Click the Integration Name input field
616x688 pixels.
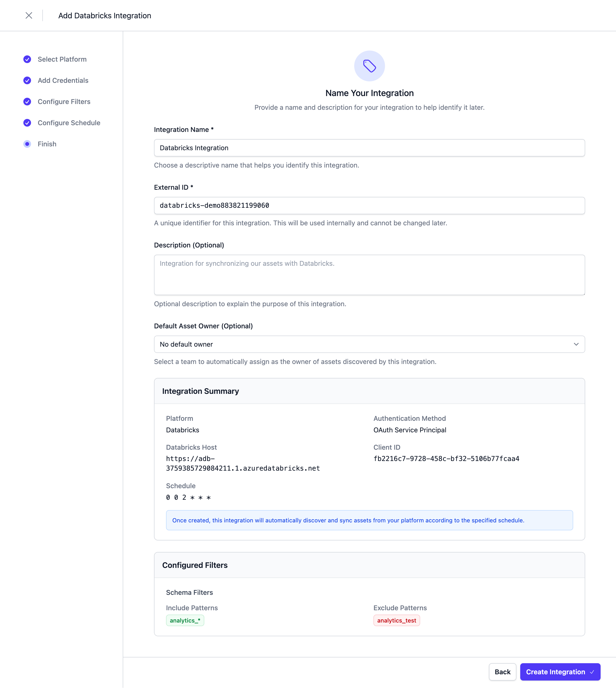tap(369, 148)
